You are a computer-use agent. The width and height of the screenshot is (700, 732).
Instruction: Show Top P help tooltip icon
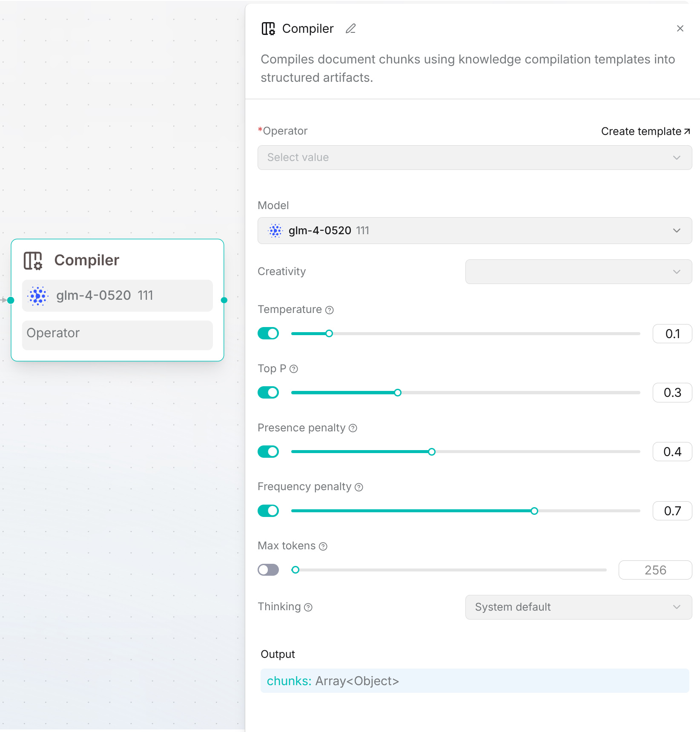(294, 369)
